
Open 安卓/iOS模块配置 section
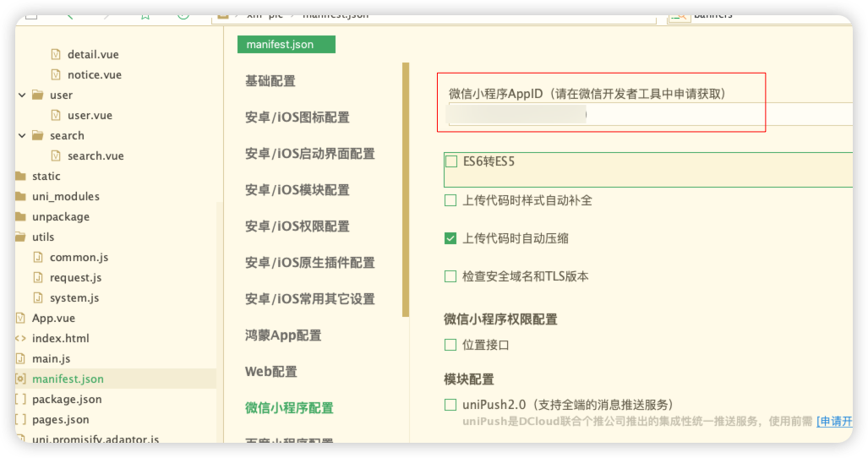pyautogui.click(x=298, y=190)
